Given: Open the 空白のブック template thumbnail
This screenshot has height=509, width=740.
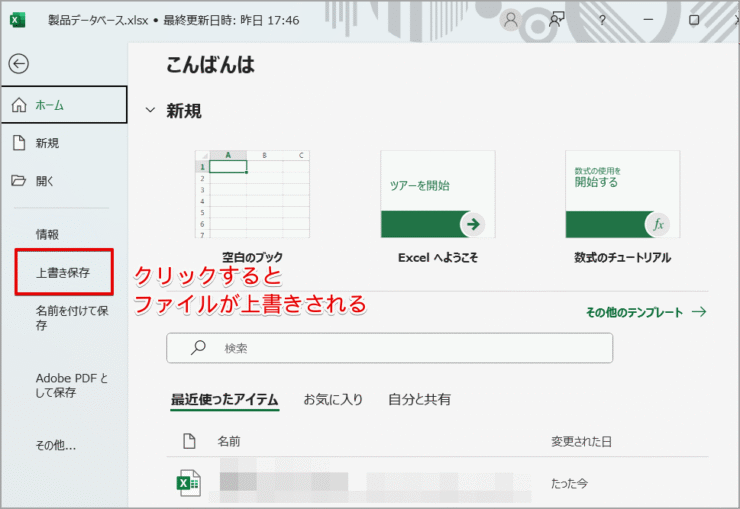Looking at the screenshot, I should 252,194.
